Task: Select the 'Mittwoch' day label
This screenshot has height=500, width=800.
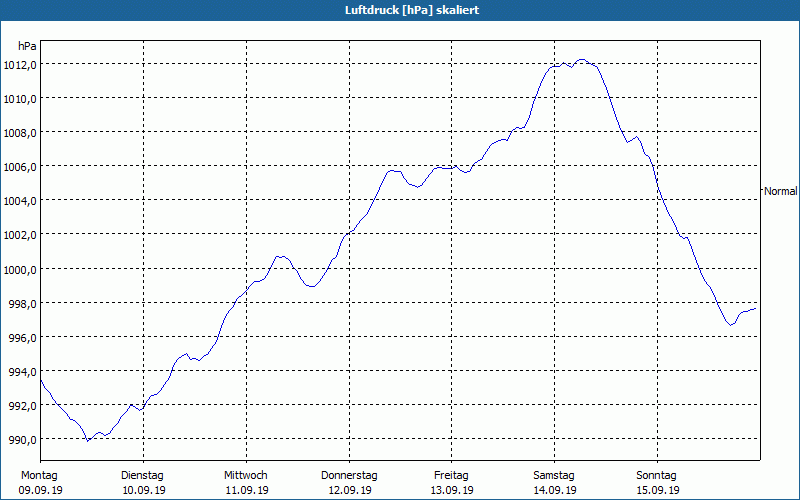Action: 246,476
